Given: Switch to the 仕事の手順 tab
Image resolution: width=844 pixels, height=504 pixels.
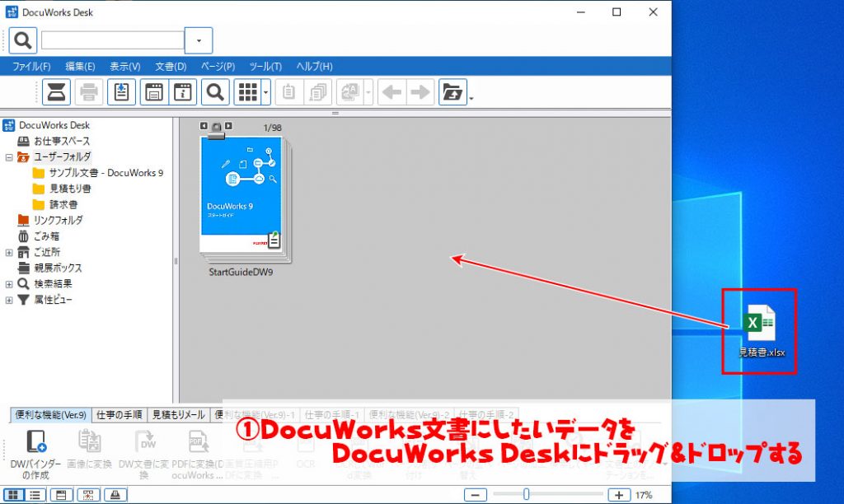Looking at the screenshot, I should tap(120, 414).
